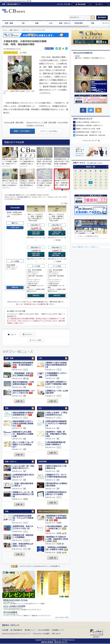Click 手続きへ進む under 46,000円/年 plan
Image resolution: width=110 pixels, height=644 pixels.
coord(36,233)
